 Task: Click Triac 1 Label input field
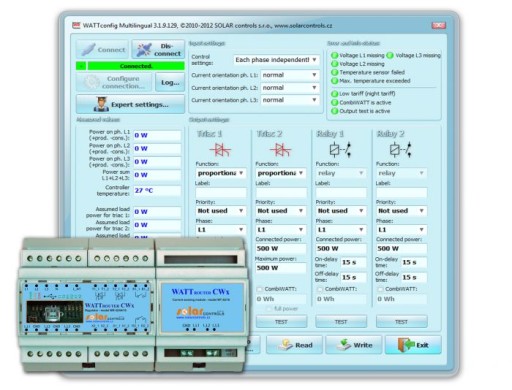221,193
